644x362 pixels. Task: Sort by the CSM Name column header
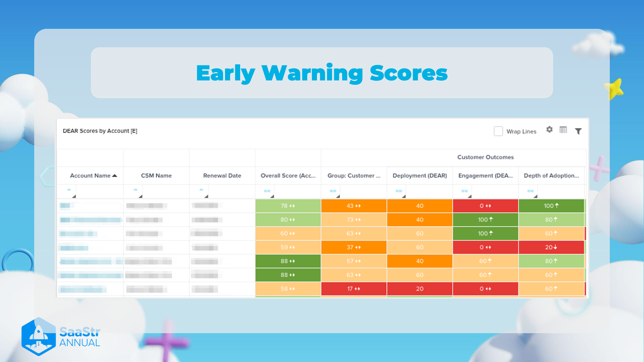coord(156,176)
